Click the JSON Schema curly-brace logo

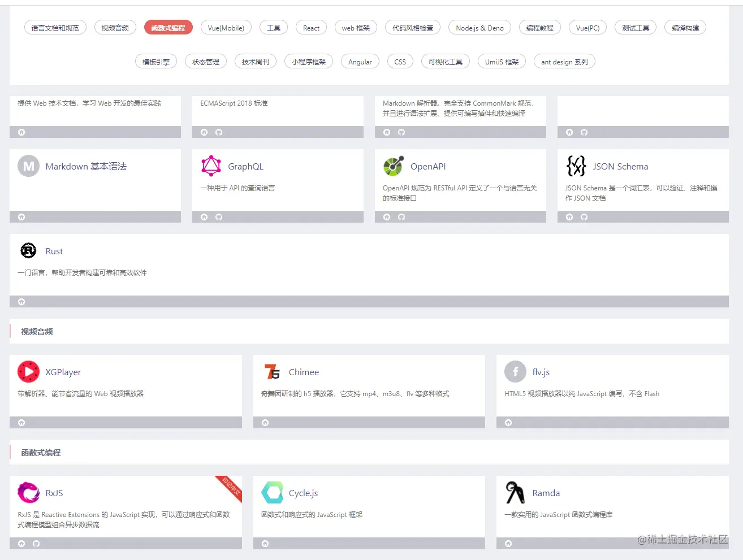click(576, 166)
